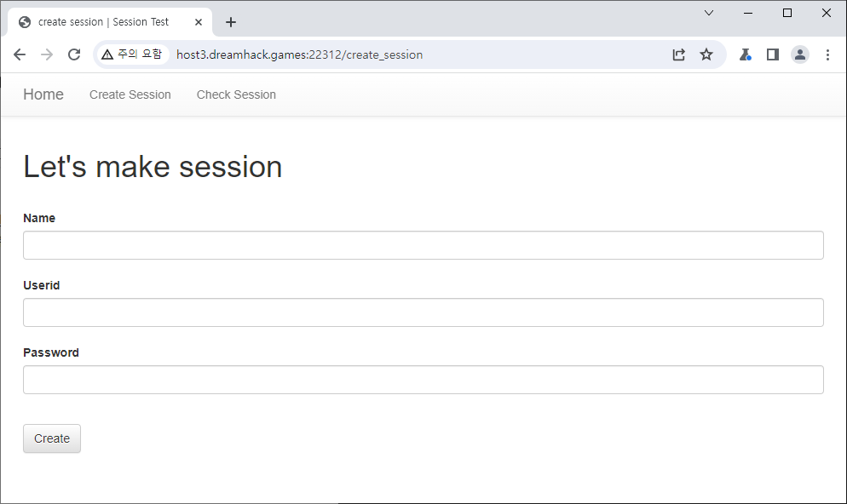Reload the current page

coord(74,54)
